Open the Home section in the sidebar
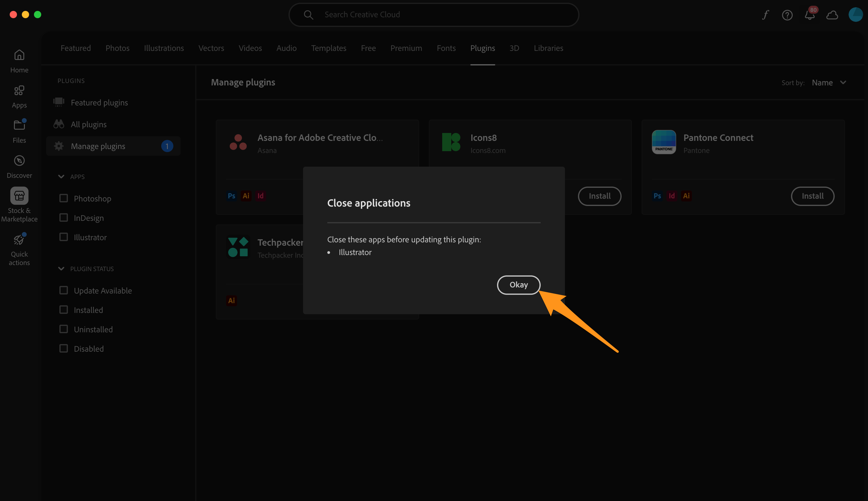Screen dimensions: 868x501 [19, 61]
